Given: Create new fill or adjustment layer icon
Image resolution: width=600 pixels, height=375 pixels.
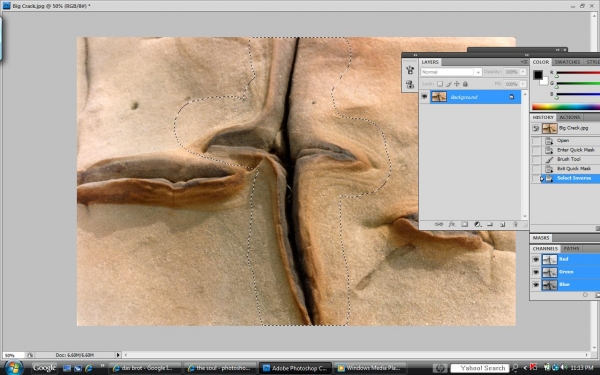Looking at the screenshot, I should tap(477, 224).
